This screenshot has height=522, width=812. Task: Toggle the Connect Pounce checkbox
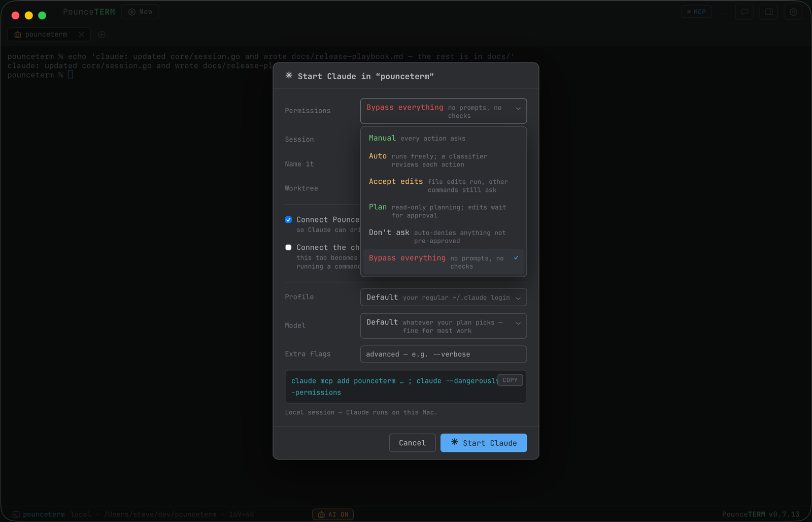288,220
